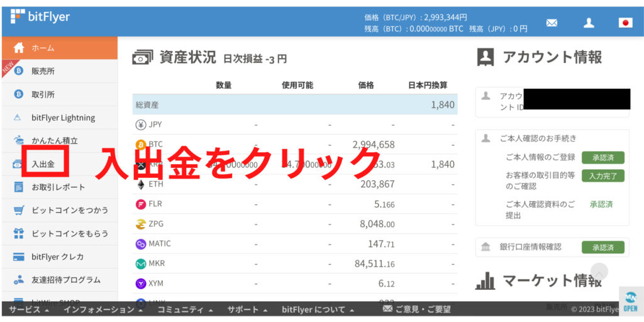644x322 pixels.
Task: Click the 日本円換算 column header
Action: click(x=428, y=86)
